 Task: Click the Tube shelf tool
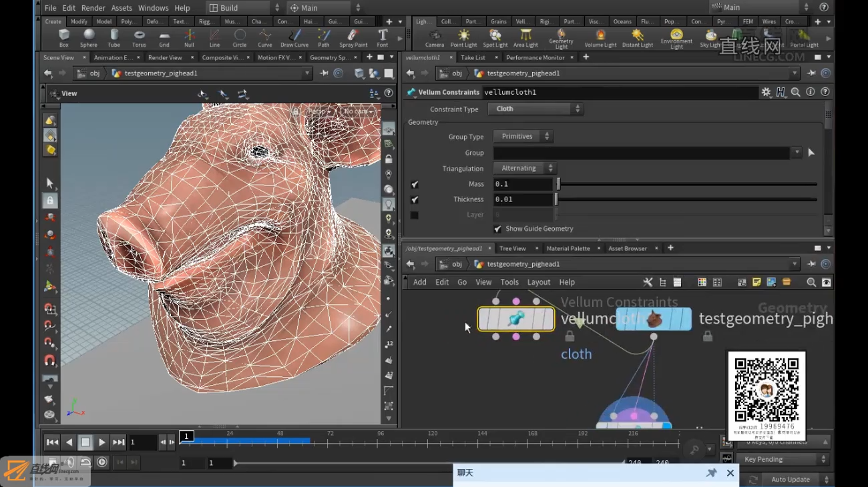tap(114, 38)
